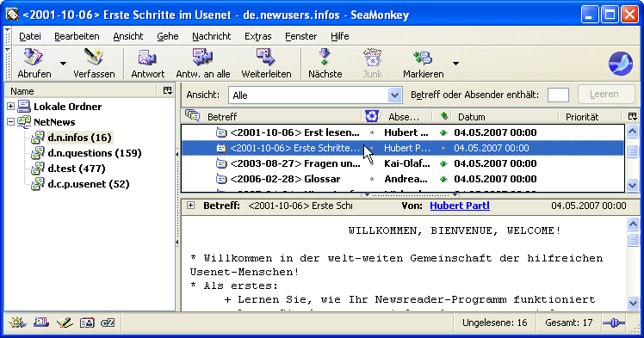Expand the Lokale Ordner tree node
This screenshot has height=338, width=644.
coord(10,107)
